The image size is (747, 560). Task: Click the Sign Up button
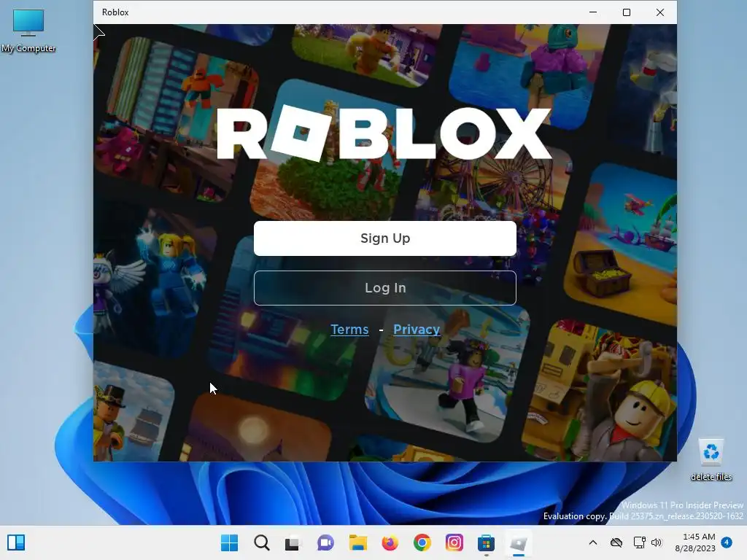pos(385,238)
